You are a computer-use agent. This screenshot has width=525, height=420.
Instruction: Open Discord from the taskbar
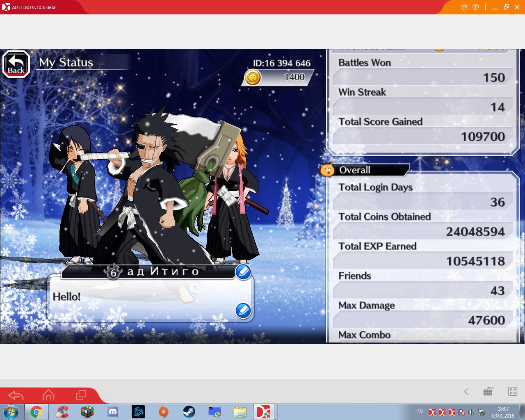pyautogui.click(x=113, y=412)
